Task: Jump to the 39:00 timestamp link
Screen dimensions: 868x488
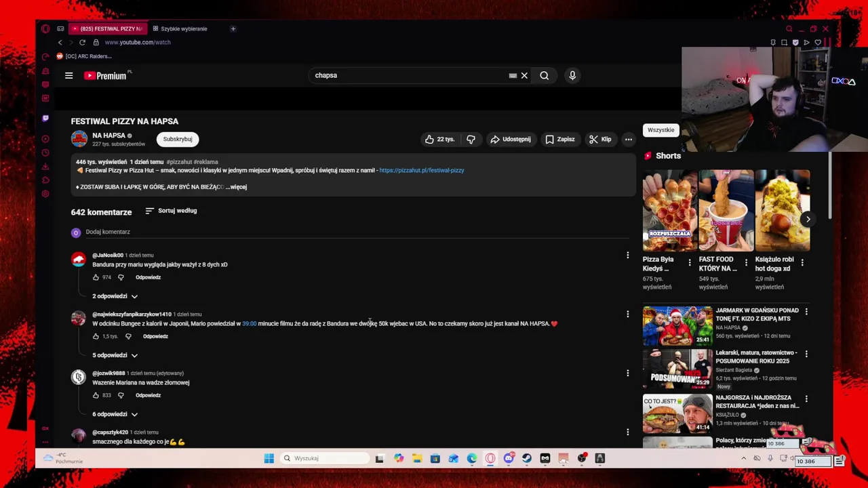Action: point(250,323)
